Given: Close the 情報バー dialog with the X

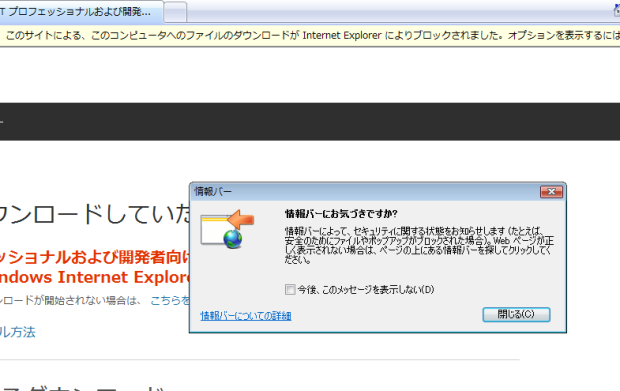Looking at the screenshot, I should (x=551, y=192).
